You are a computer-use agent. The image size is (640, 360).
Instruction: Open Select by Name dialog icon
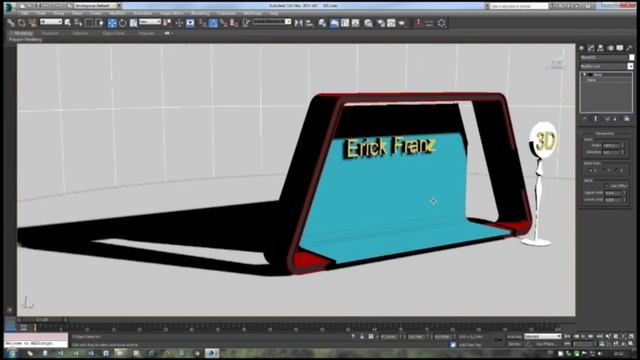[78, 23]
